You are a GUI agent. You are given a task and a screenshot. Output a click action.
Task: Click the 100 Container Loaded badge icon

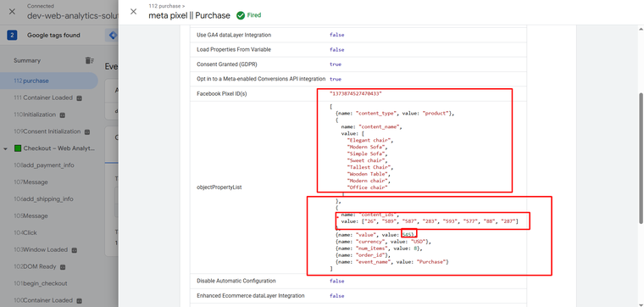click(x=80, y=300)
